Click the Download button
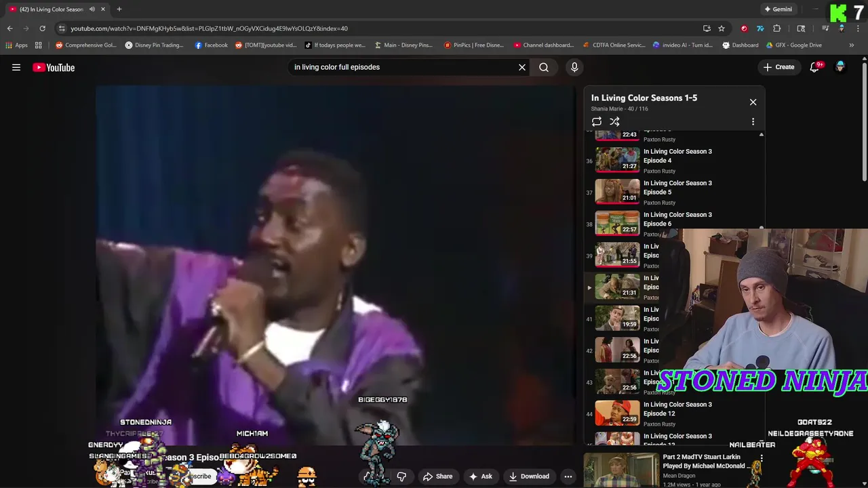Viewport: 868px width, 488px height. click(x=529, y=476)
